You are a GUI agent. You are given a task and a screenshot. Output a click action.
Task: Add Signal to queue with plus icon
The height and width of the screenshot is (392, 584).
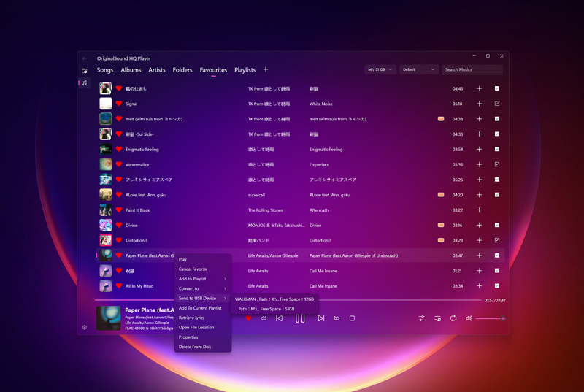tap(480, 104)
